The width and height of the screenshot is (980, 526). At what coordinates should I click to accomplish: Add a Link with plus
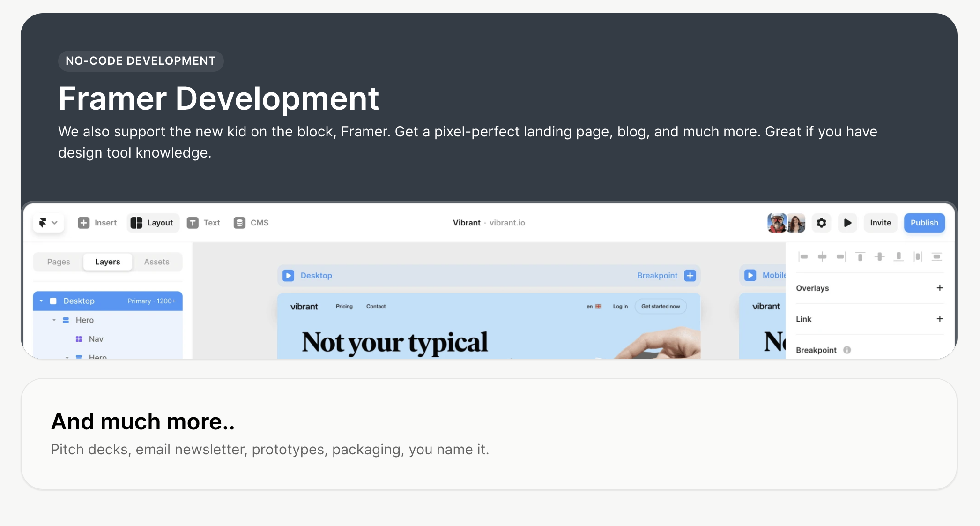coord(940,319)
